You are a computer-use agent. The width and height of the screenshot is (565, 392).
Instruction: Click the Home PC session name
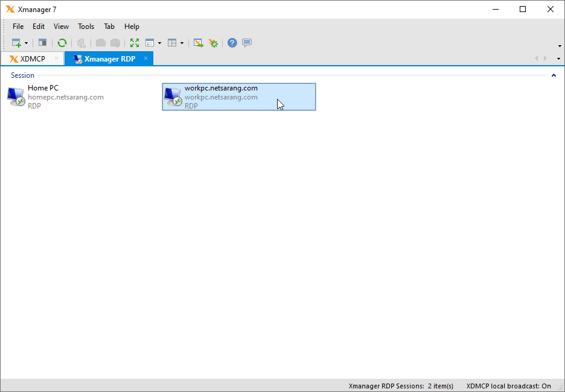[x=43, y=88]
